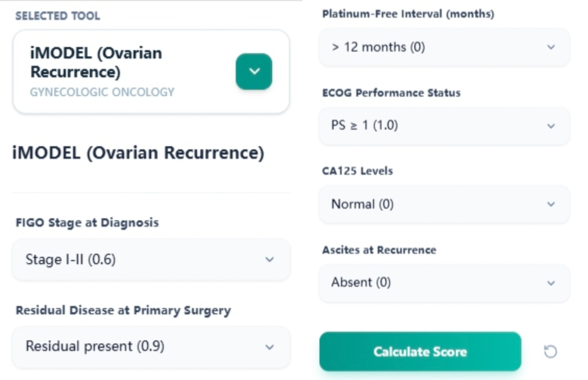The height and width of the screenshot is (380, 588).
Task: Click the chevron arrow in Ascites field
Action: tap(551, 283)
